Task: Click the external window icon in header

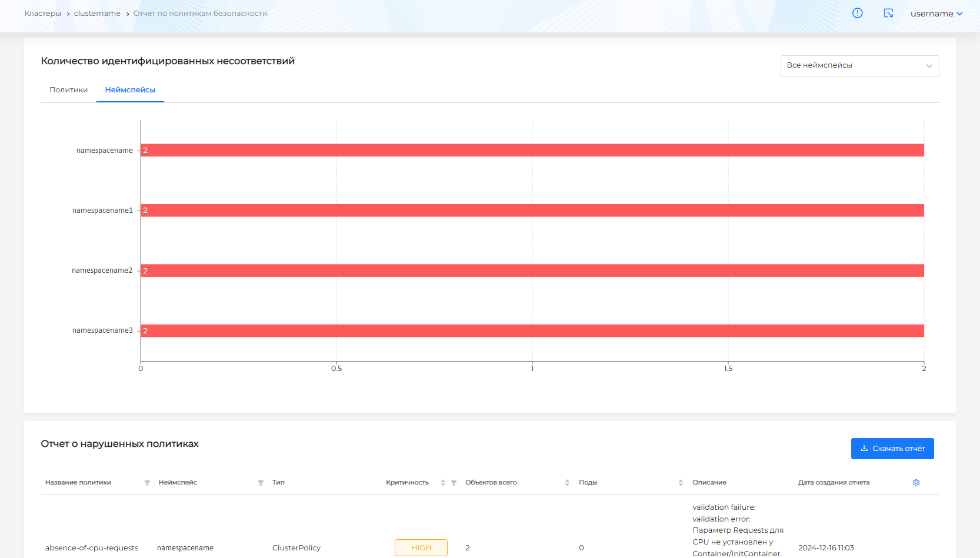Action: coord(889,13)
